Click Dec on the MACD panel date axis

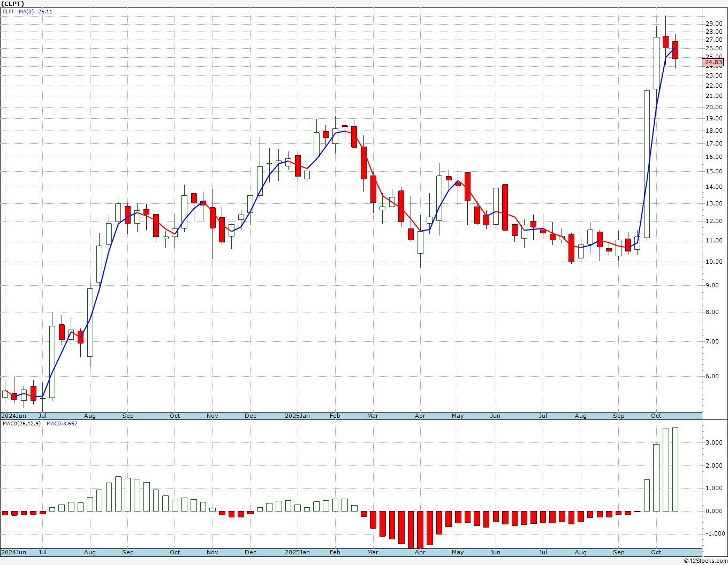pyautogui.click(x=251, y=552)
